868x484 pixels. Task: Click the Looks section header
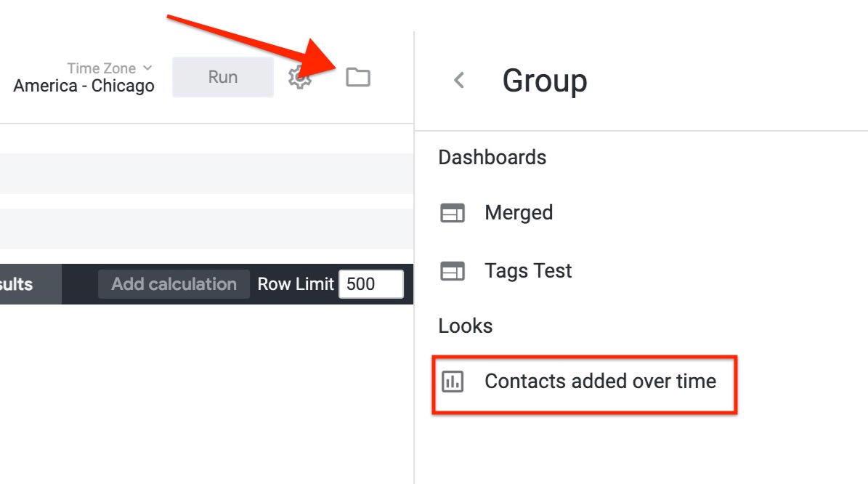tap(465, 326)
